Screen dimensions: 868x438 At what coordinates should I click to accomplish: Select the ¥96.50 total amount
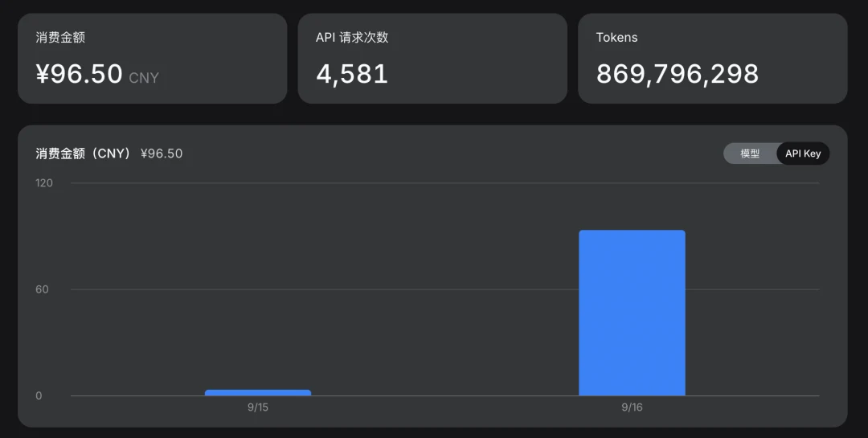79,74
